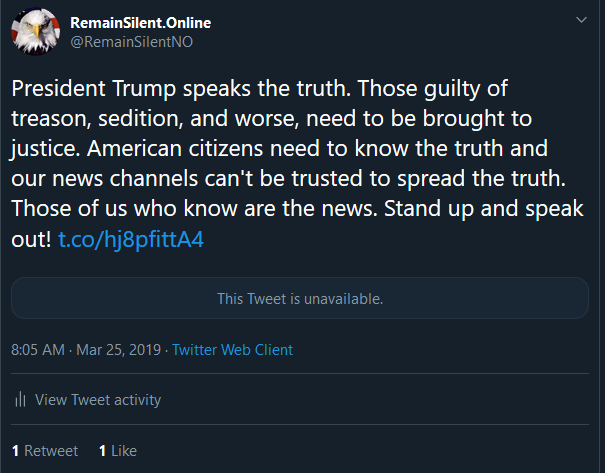Viewport: 605px width, 473px height.
Task: Click the word "Like" beside the count
Action: click(124, 451)
